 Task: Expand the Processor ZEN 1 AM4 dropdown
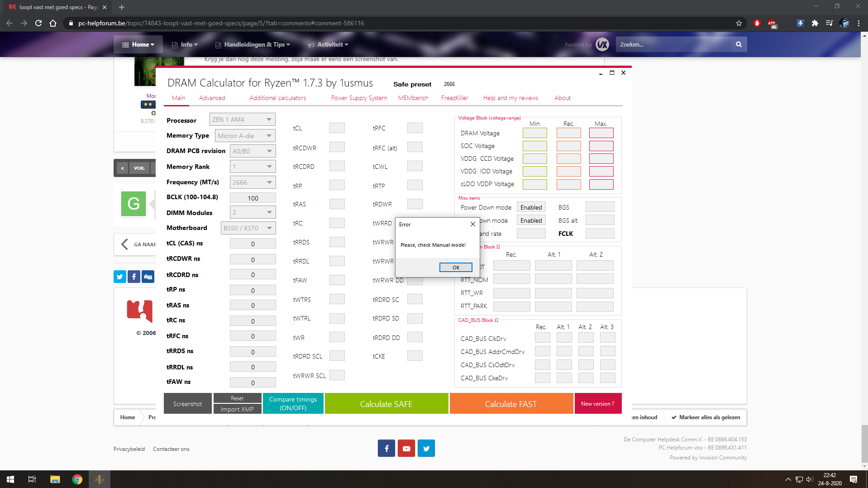coord(242,120)
